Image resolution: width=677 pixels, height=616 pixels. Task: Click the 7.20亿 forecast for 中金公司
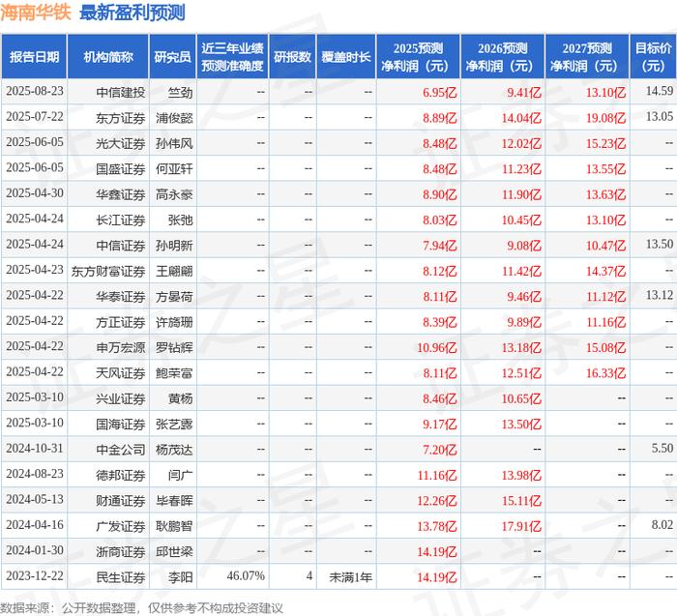tap(439, 450)
